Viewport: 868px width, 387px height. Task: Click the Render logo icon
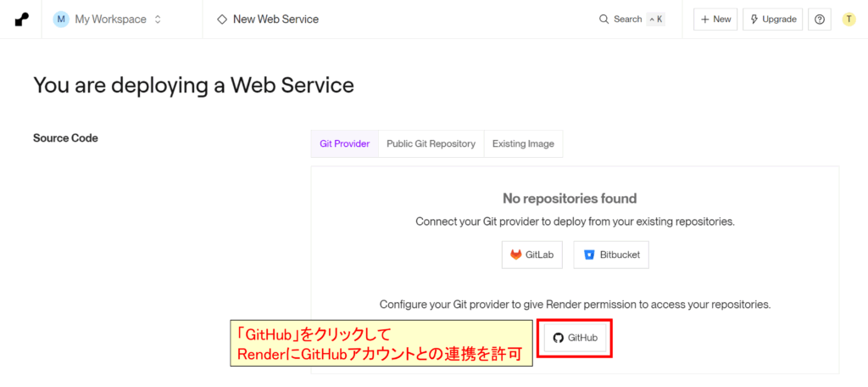coord(21,20)
